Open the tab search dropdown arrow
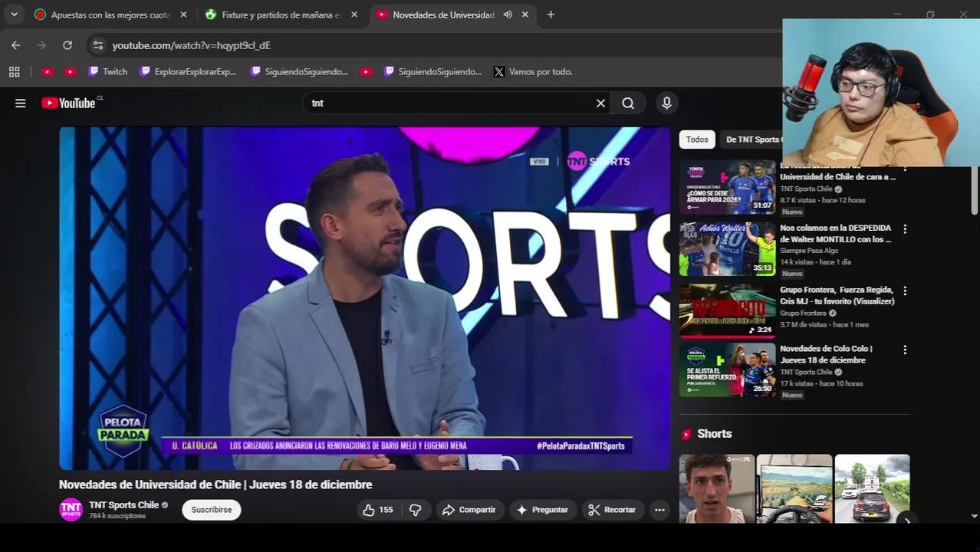 point(14,15)
